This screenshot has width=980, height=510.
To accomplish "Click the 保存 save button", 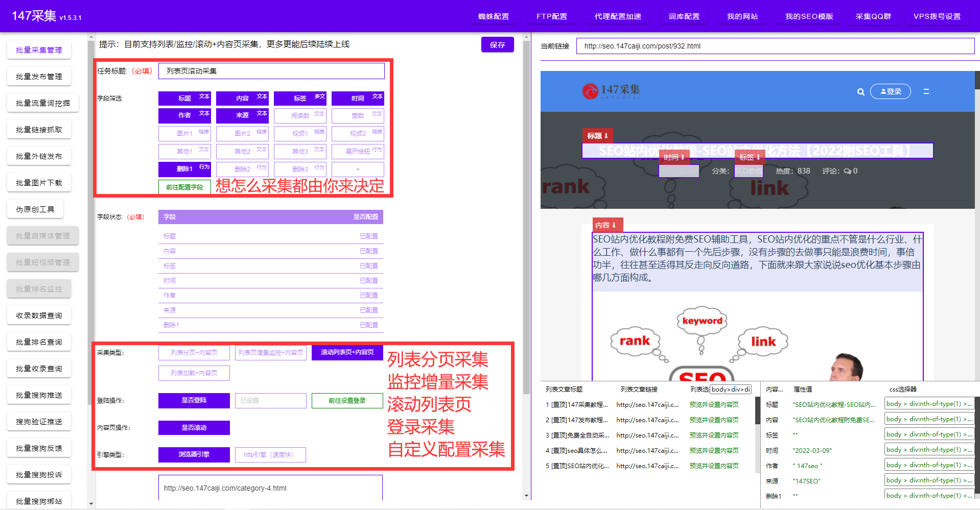I will [497, 45].
